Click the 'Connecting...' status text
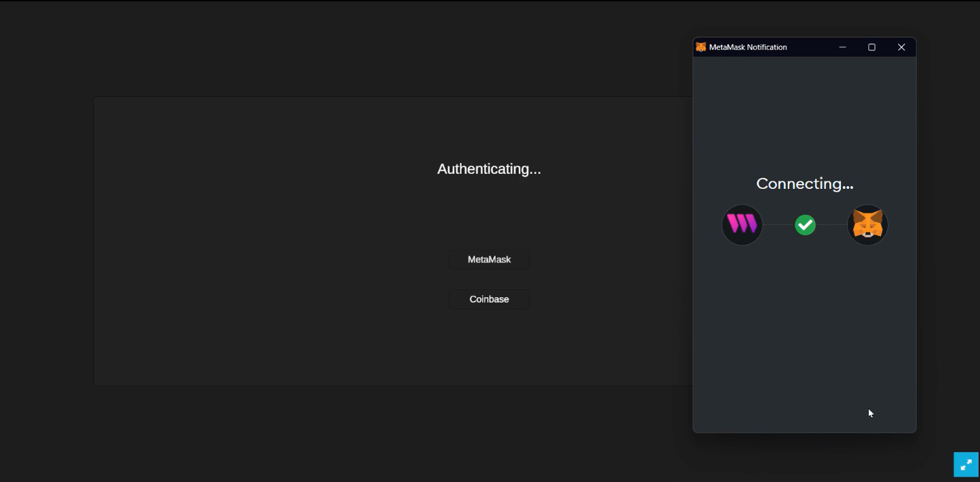Viewport: 980px width, 482px height. [805, 183]
